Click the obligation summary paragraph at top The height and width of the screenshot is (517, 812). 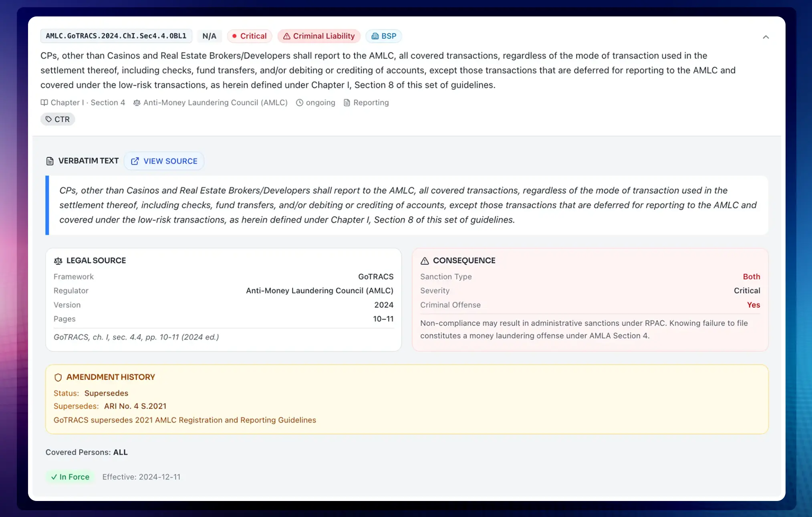coord(388,70)
